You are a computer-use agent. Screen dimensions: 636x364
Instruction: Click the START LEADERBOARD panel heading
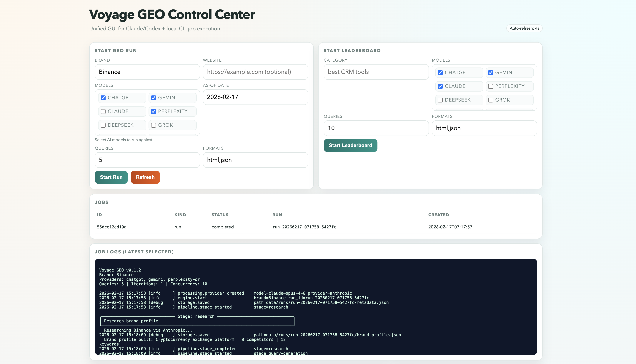click(352, 50)
